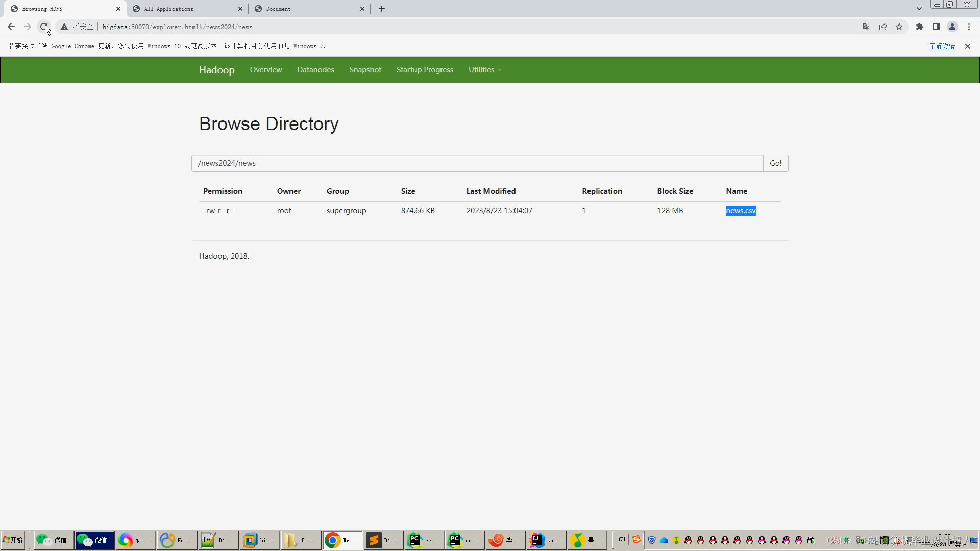Open the translate page icon
This screenshot has width=980, height=551.
(x=866, y=27)
